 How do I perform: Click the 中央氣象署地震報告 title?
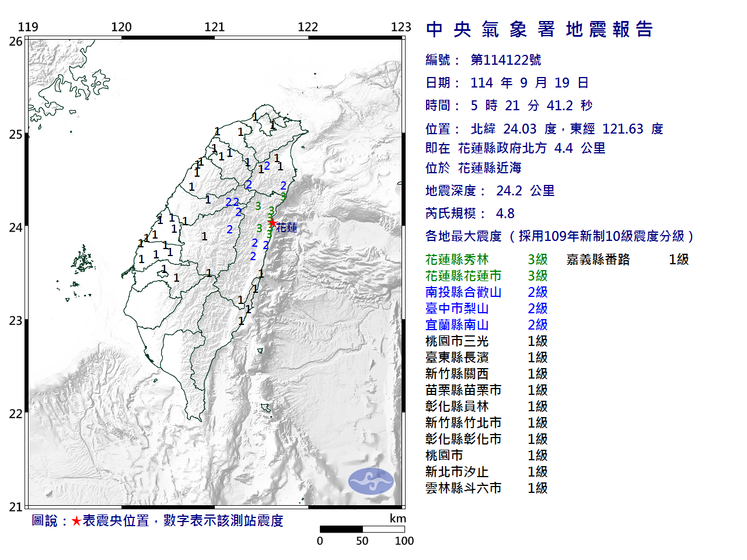click(539, 29)
